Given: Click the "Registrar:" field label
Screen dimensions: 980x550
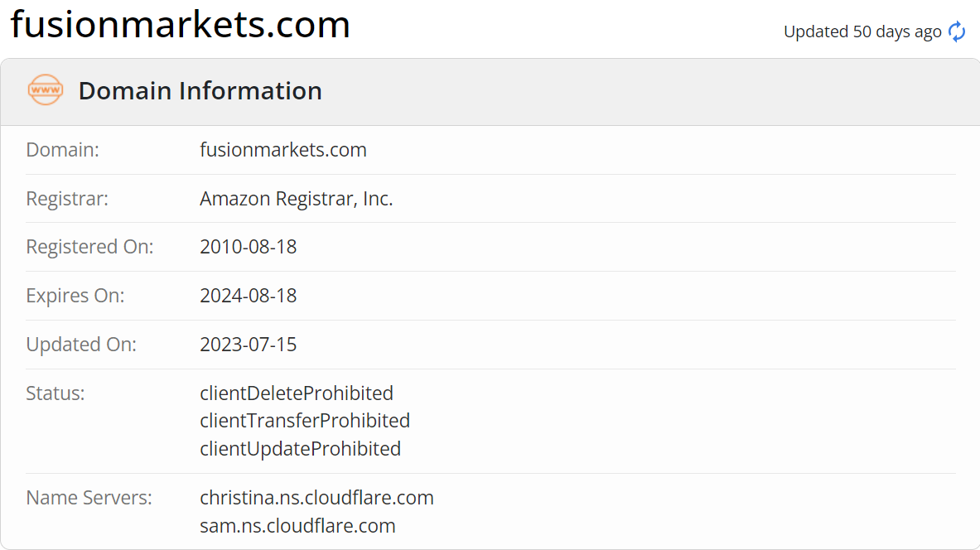Looking at the screenshot, I should coord(67,199).
